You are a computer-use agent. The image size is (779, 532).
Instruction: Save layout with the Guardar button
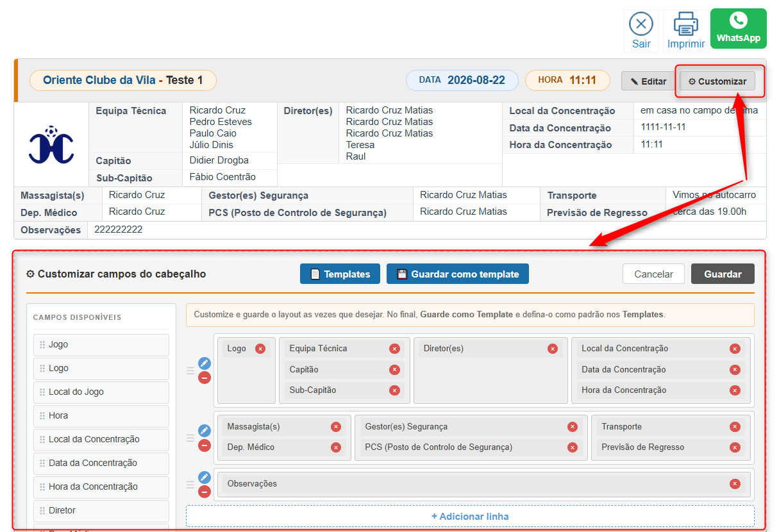click(723, 274)
